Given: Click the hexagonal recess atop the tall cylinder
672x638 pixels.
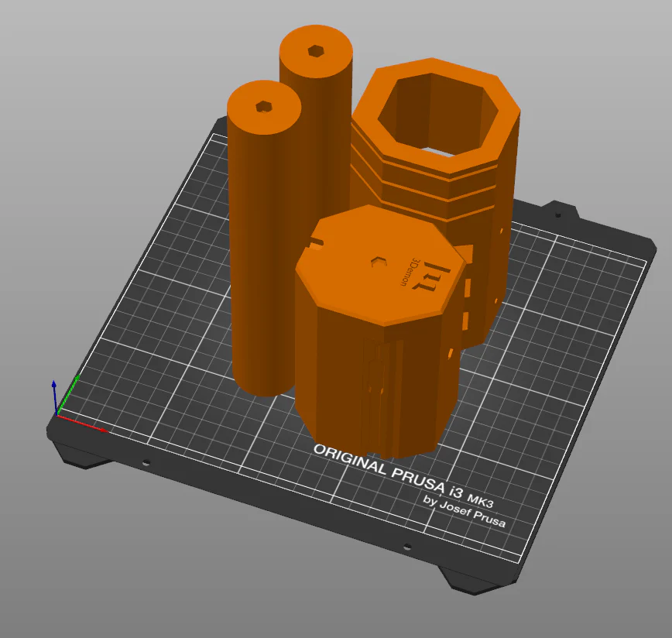Looking at the screenshot, I should pyautogui.click(x=317, y=51).
